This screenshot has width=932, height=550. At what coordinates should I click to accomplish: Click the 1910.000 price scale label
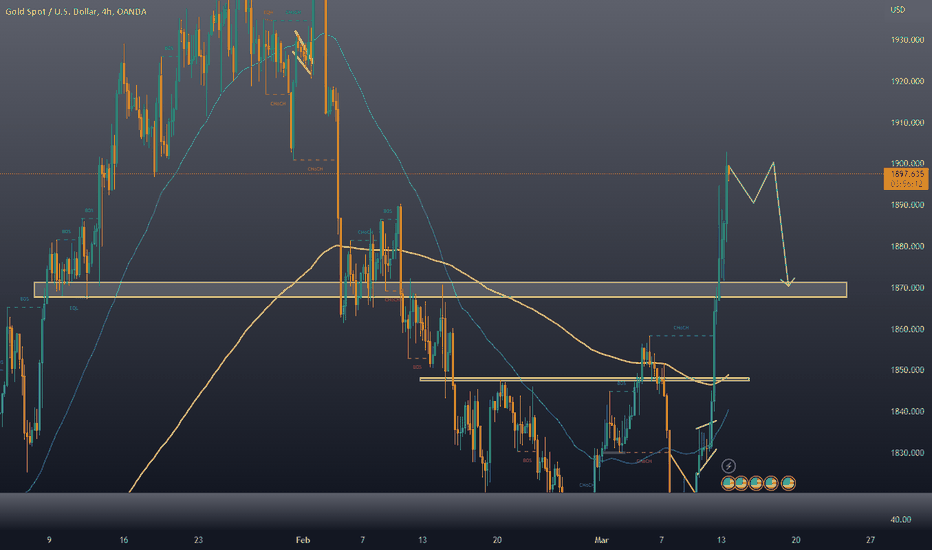pyautogui.click(x=907, y=122)
